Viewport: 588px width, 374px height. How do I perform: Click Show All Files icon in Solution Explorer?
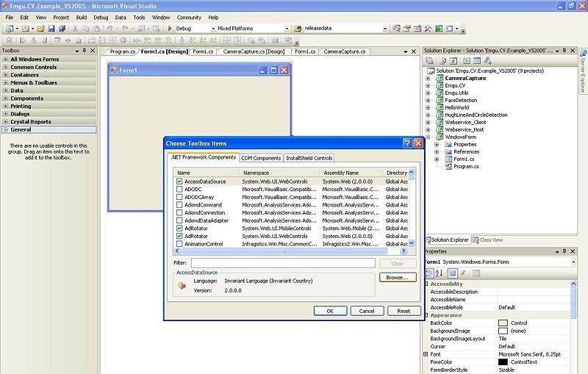coord(443,61)
